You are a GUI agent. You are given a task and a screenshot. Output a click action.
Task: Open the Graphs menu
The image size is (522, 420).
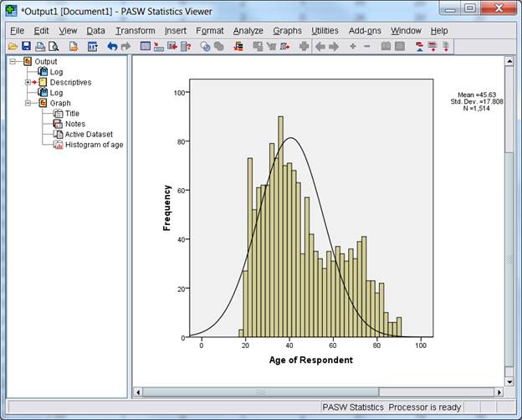287,31
